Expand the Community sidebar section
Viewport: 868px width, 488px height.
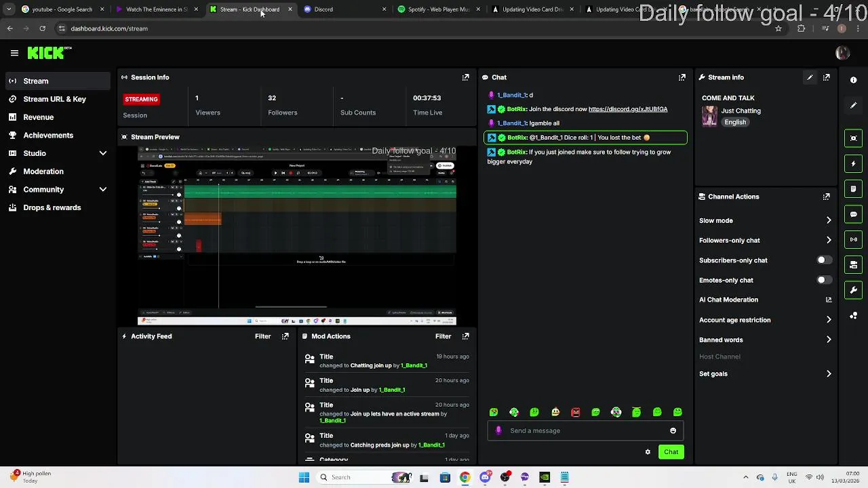tap(103, 190)
